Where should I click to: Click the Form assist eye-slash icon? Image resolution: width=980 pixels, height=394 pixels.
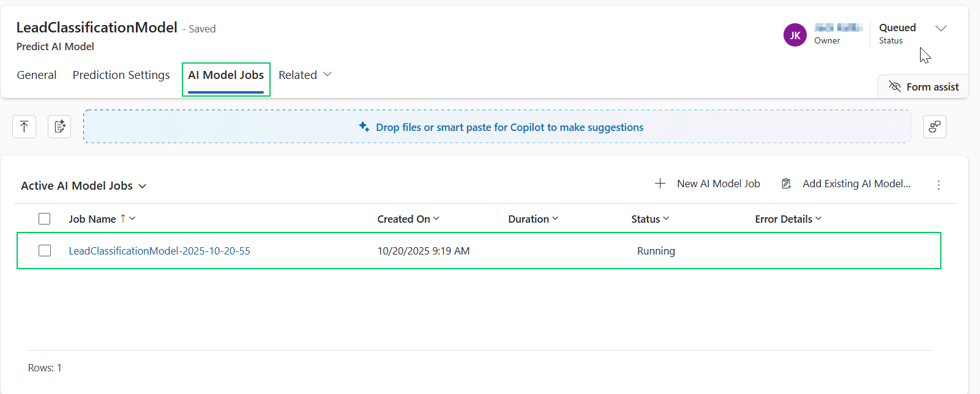click(x=894, y=86)
